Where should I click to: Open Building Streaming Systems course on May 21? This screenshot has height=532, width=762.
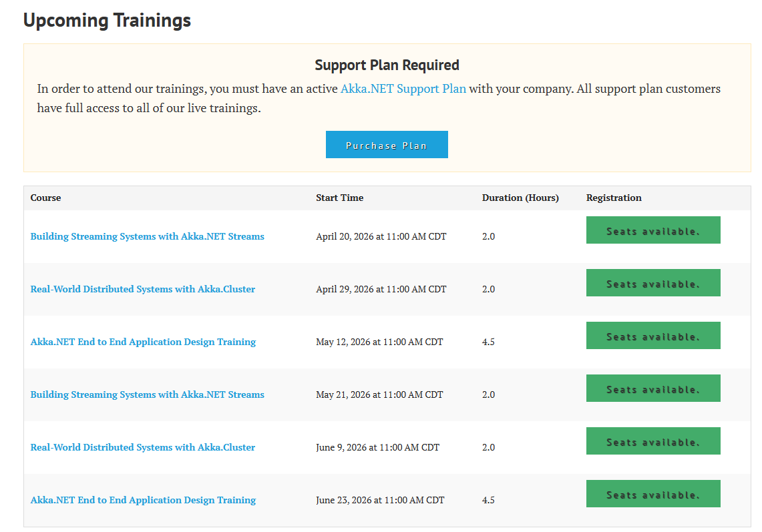[147, 394]
